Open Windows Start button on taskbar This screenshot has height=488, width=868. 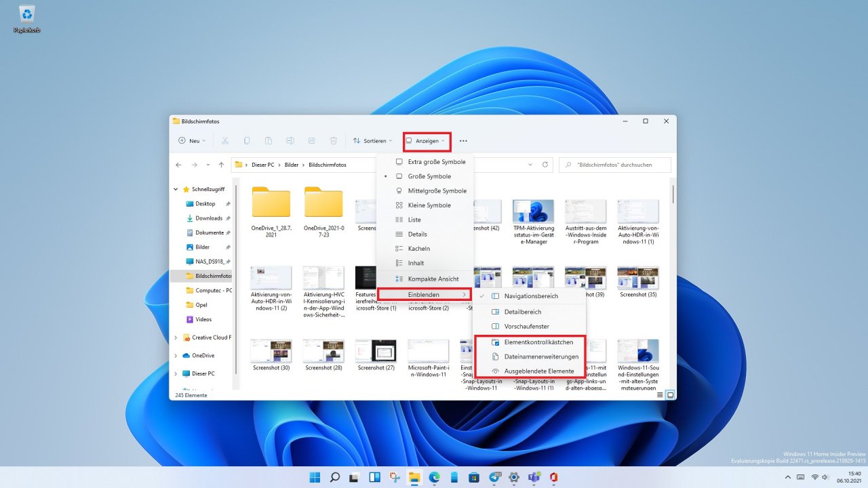pos(315,477)
